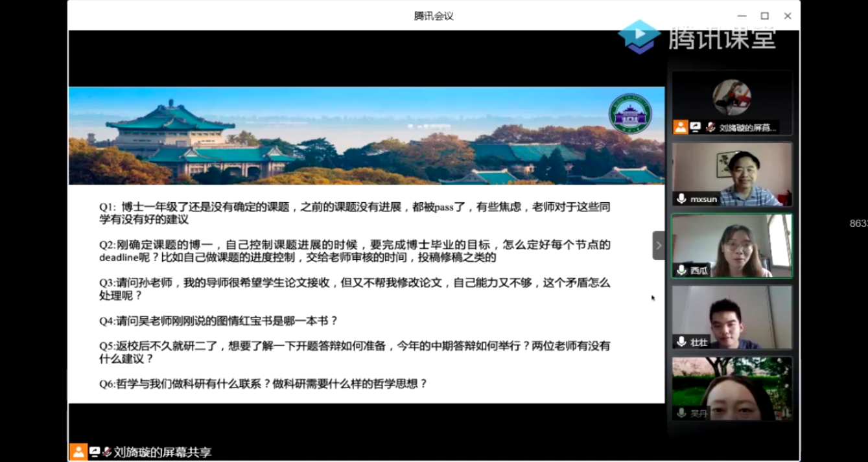Toggle the microphone icon next to mxsun
This screenshot has width=868, height=462.
coord(682,199)
